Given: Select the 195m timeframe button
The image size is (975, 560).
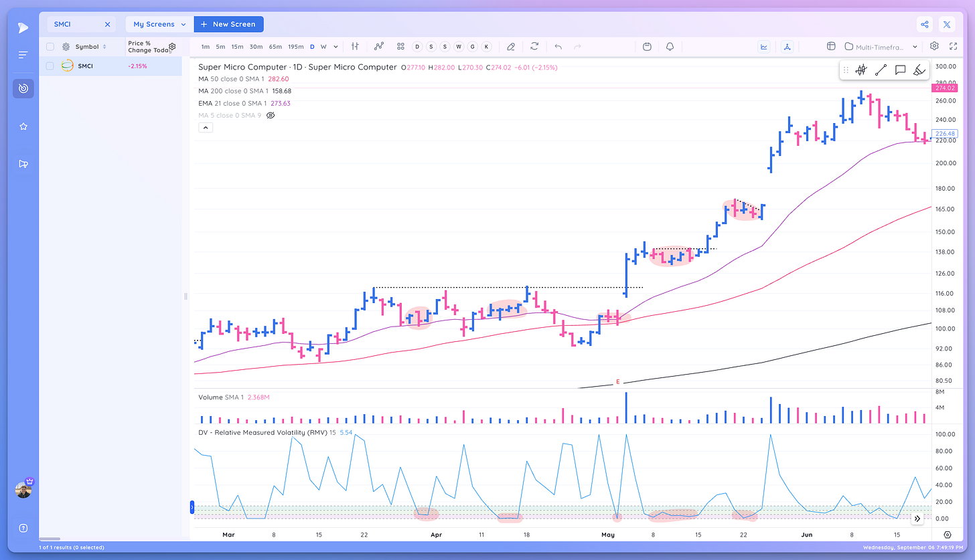Looking at the screenshot, I should [296, 46].
